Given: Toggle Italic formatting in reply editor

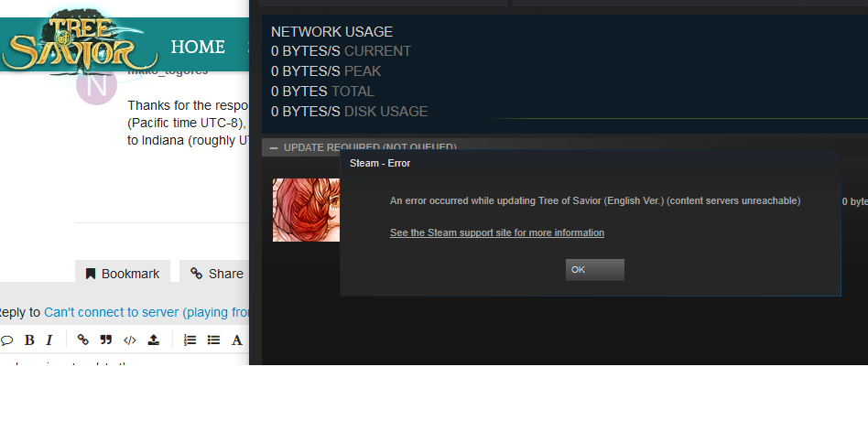Looking at the screenshot, I should point(49,340).
